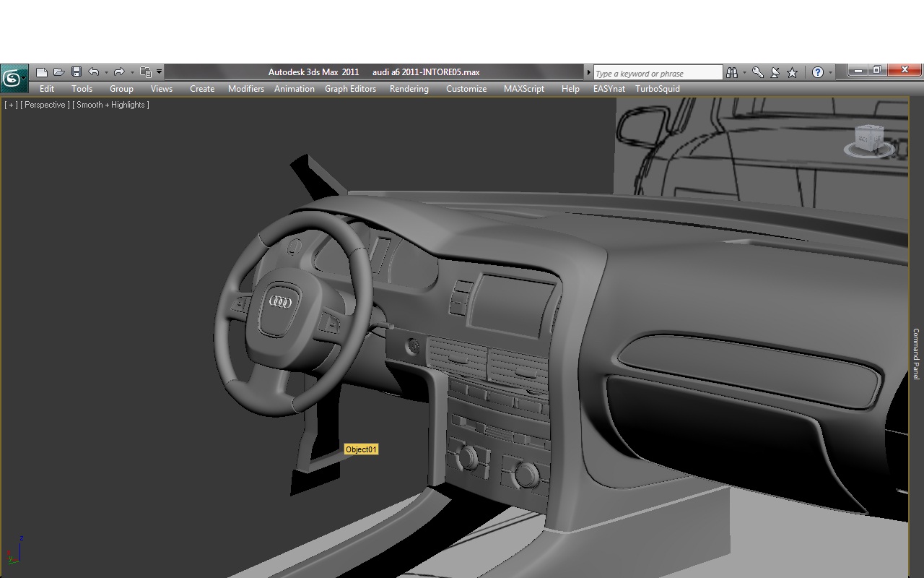Open Communication Center satellite icon

775,73
